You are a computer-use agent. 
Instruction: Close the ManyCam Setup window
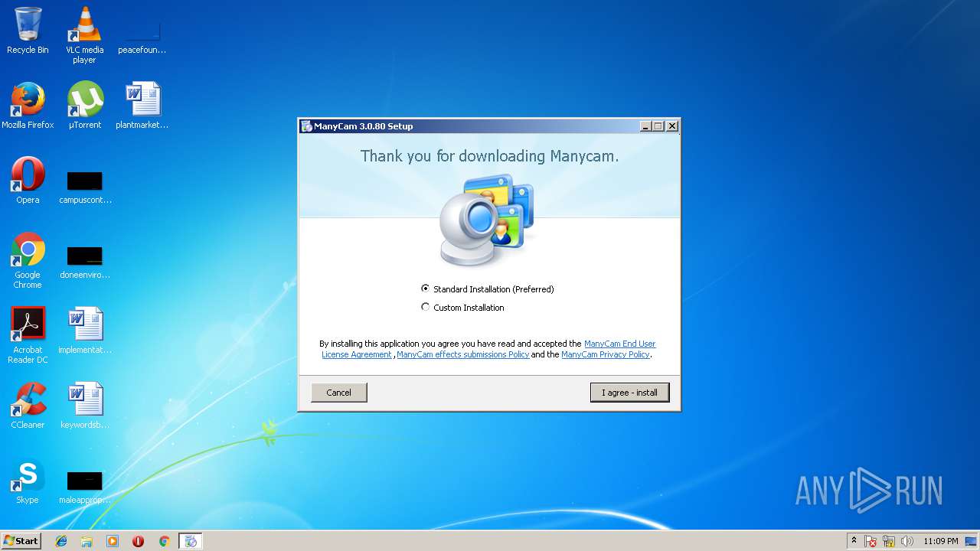point(672,126)
